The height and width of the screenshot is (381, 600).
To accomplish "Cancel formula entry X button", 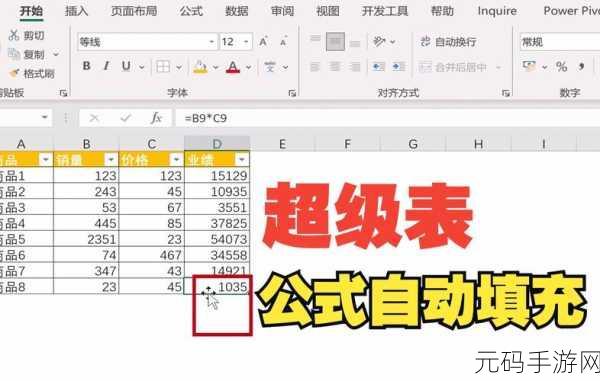I will 94,118.
